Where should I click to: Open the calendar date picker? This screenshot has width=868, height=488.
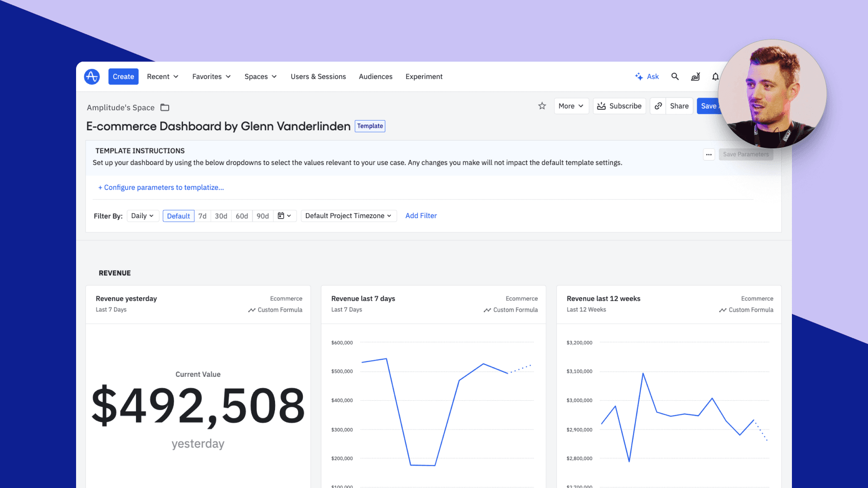(284, 216)
